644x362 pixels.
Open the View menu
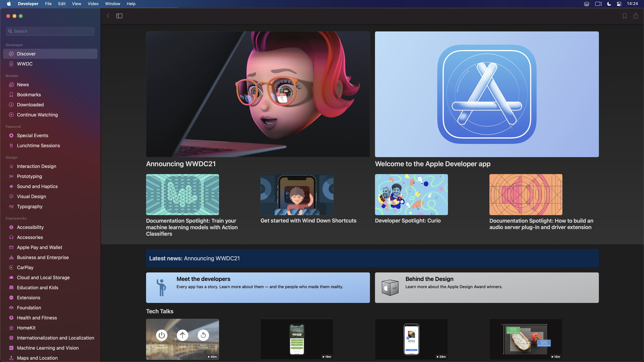coord(77,4)
